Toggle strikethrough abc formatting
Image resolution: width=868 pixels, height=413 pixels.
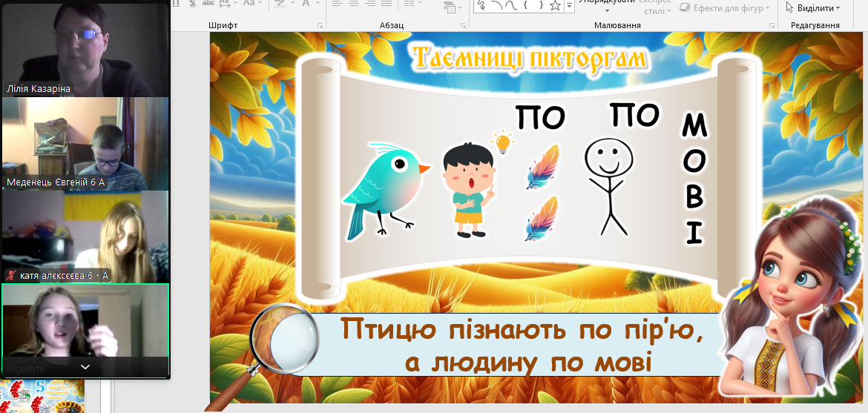click(x=208, y=3)
